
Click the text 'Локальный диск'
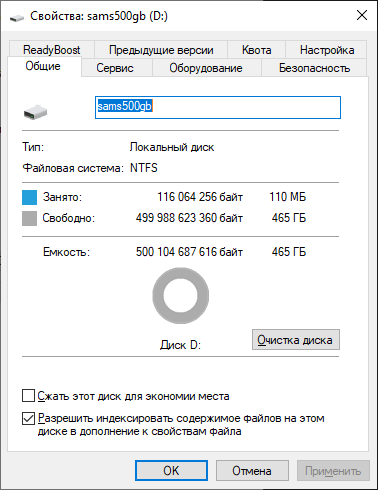[172, 147]
